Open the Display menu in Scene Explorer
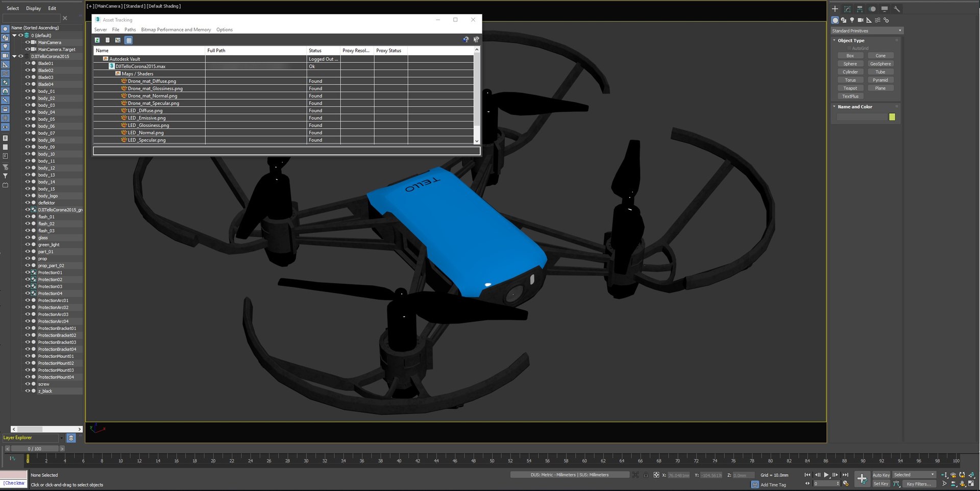The height and width of the screenshot is (491, 980). click(34, 8)
